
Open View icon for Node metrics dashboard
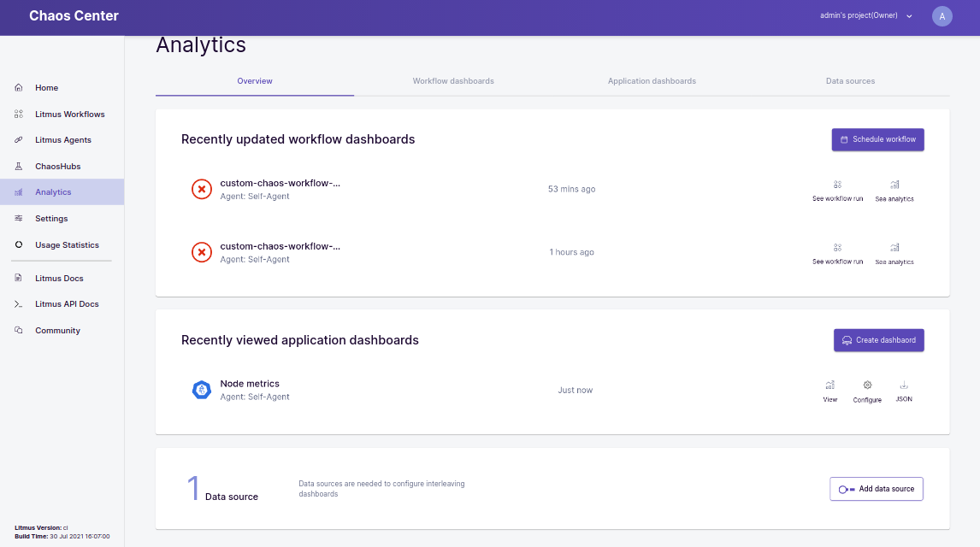tap(829, 385)
